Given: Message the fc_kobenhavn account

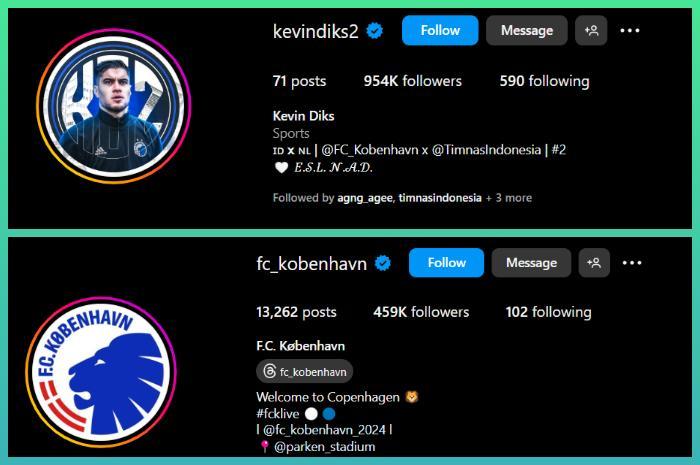Looking at the screenshot, I should [x=531, y=263].
